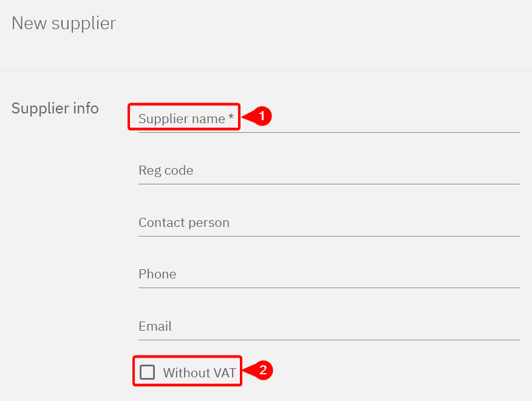The height and width of the screenshot is (401, 532).
Task: Click the "Email" placeholder text
Action: [155, 326]
